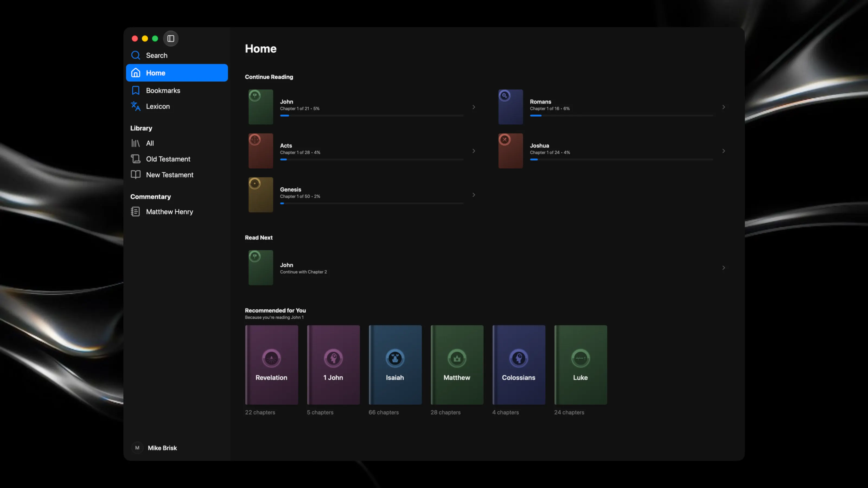The image size is (868, 488).
Task: Click the John reading progress bar
Action: click(x=372, y=115)
